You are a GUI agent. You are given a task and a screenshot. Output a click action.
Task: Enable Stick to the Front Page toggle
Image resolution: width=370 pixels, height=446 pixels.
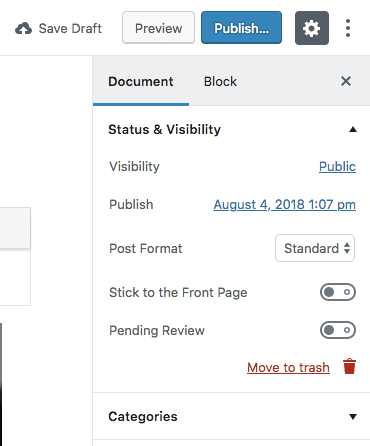pos(338,292)
